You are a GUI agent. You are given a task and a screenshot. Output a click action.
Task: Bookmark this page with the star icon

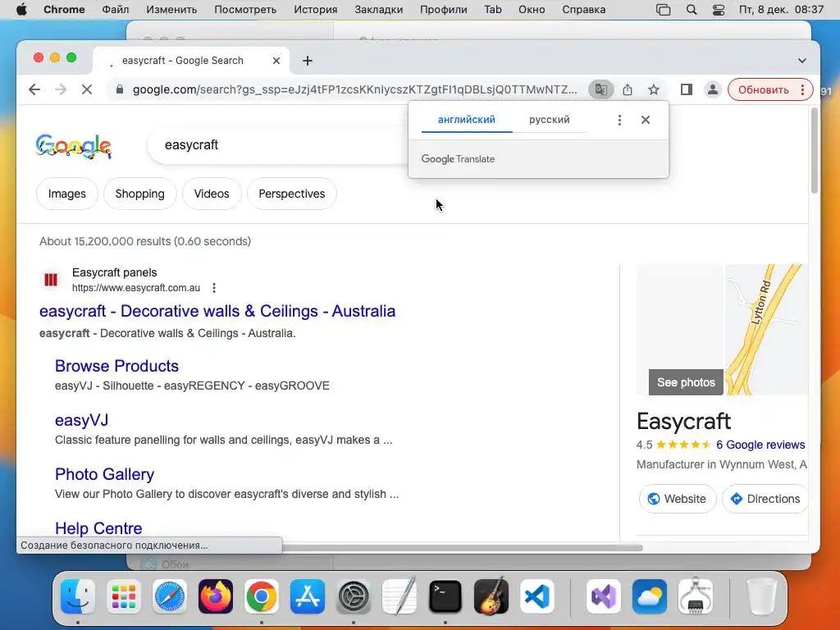coord(654,89)
